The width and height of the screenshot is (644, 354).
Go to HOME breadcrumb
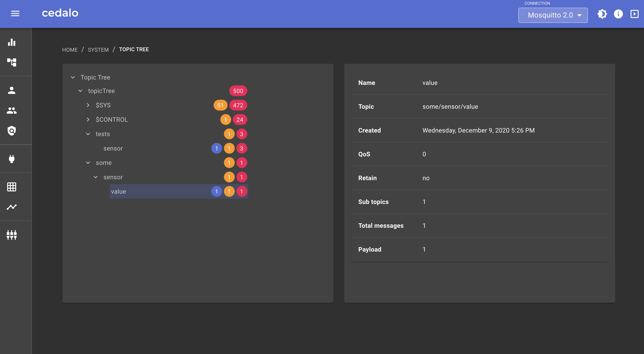tap(70, 50)
